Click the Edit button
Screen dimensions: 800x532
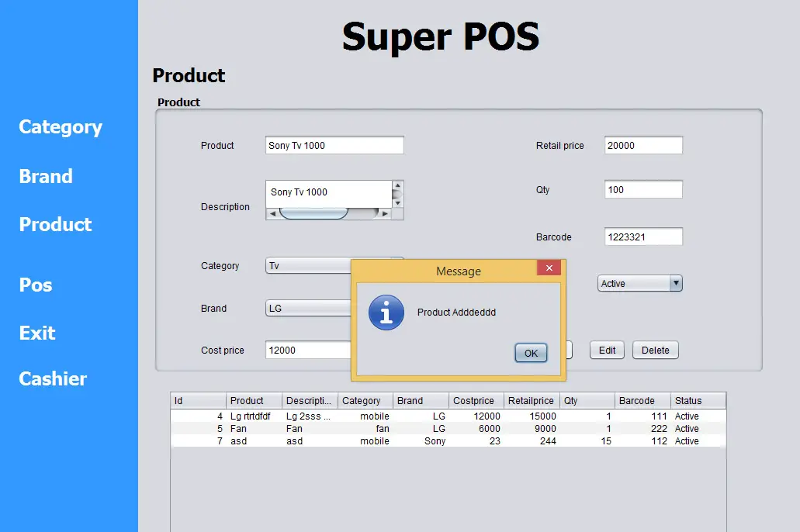(x=607, y=350)
